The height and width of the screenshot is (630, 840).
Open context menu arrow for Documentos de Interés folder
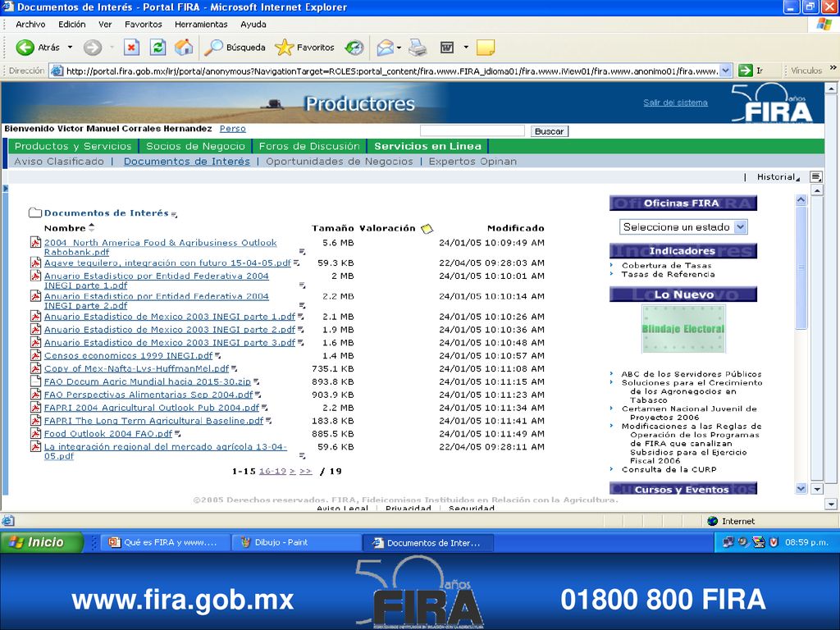click(x=174, y=215)
